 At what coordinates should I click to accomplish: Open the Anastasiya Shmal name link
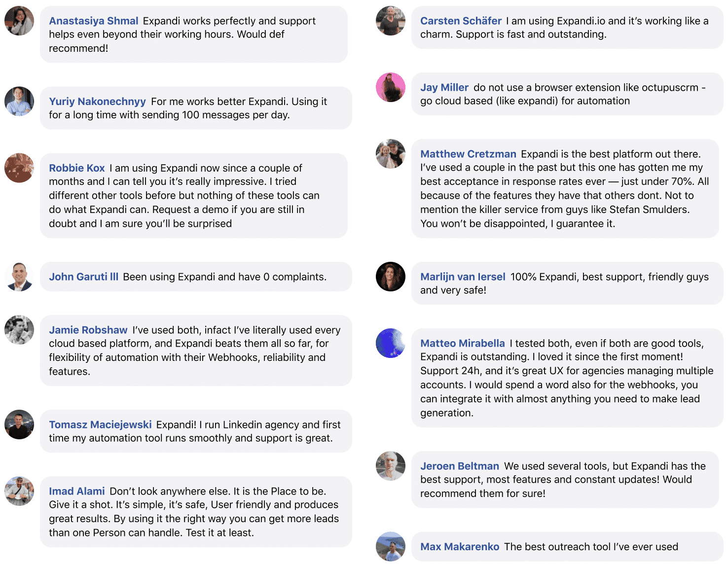(94, 21)
